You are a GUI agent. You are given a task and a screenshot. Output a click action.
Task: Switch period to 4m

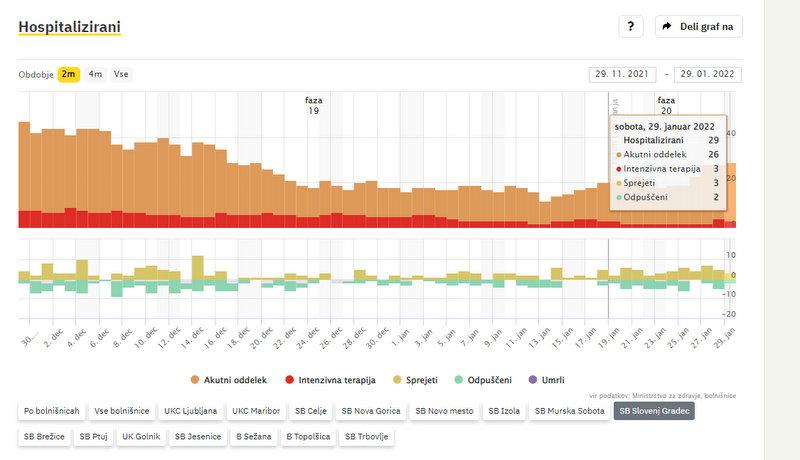coord(95,74)
